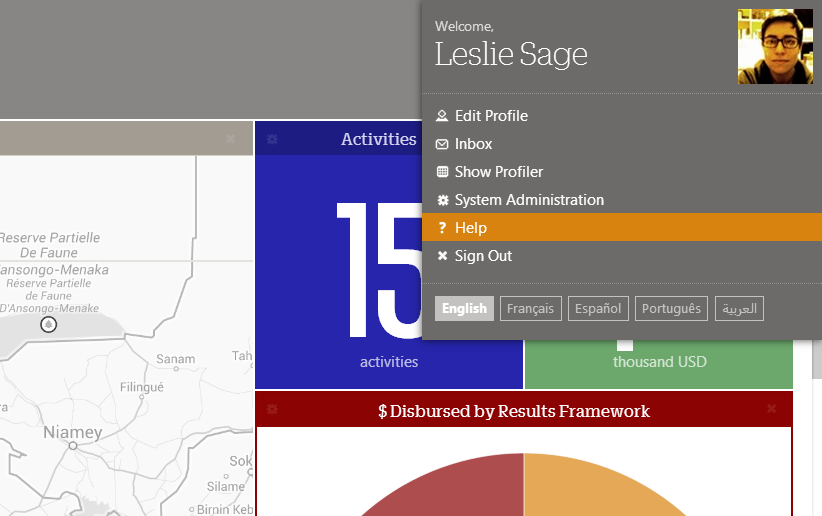Close the Disbursed by Results Framework widget
This screenshot has width=822, height=516.
[x=771, y=408]
